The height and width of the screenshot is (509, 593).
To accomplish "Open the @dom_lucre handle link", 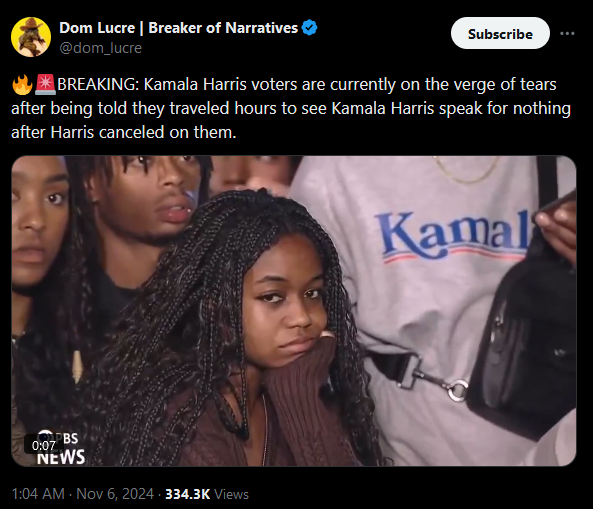I will coord(101,48).
